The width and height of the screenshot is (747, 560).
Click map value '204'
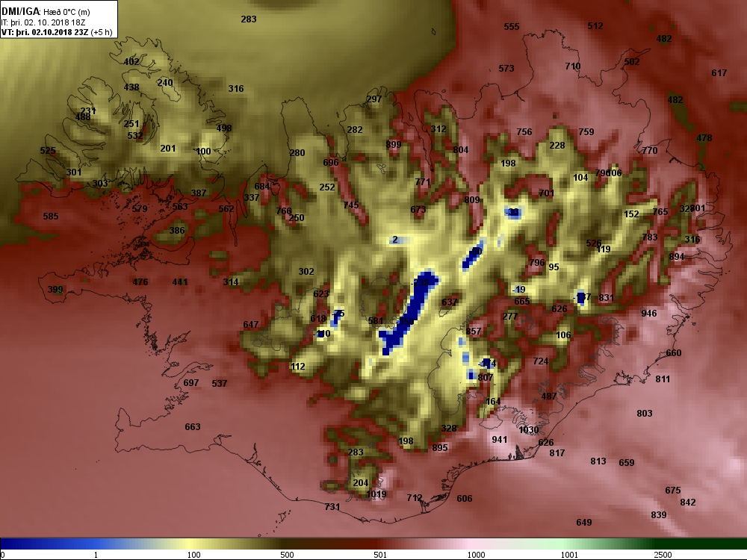pyautogui.click(x=361, y=483)
